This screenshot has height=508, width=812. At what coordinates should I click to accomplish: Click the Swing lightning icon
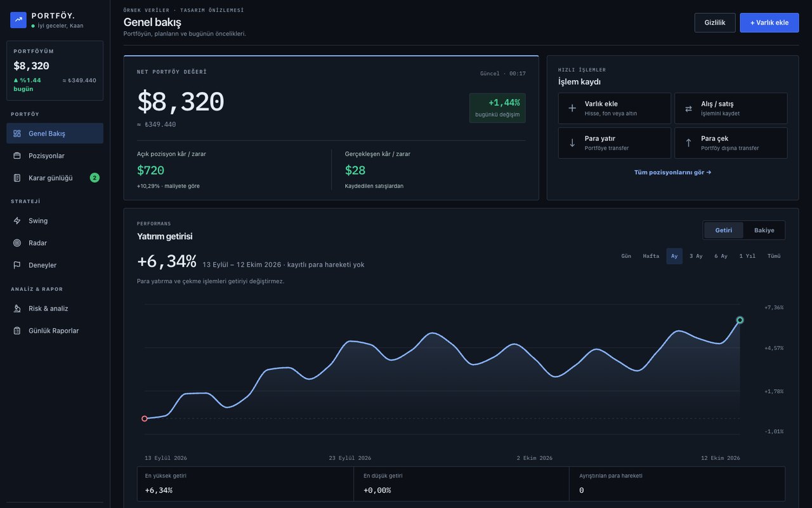(x=17, y=221)
